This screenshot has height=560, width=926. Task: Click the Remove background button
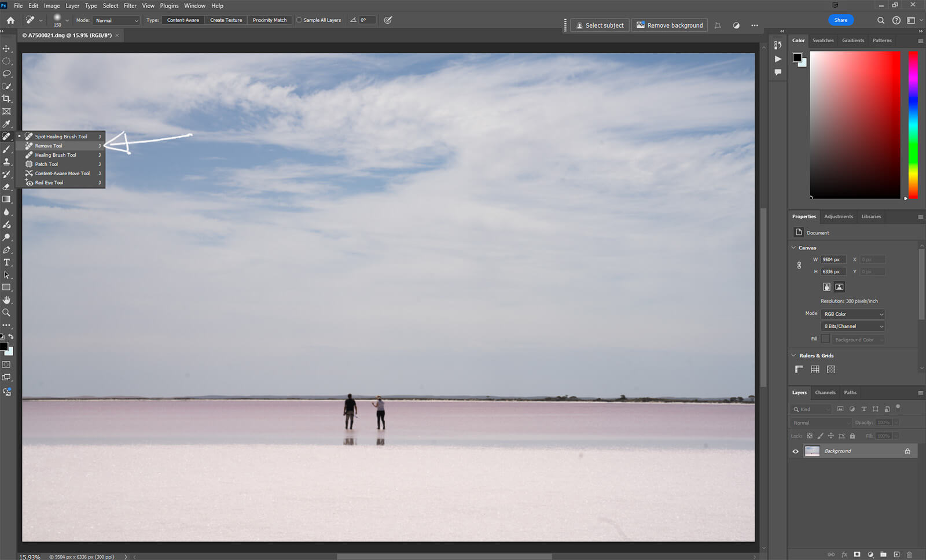pos(670,25)
